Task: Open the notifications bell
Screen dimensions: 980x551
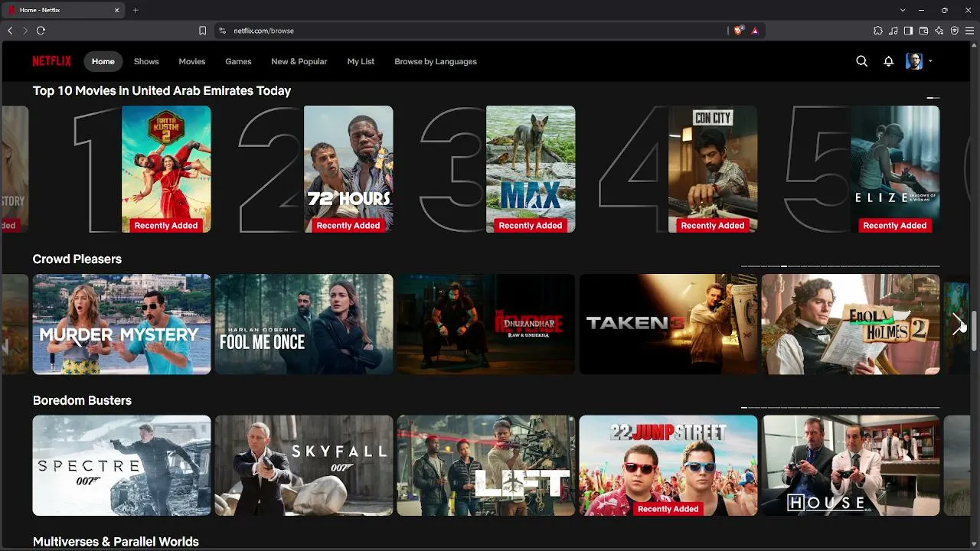Action: click(x=888, y=61)
